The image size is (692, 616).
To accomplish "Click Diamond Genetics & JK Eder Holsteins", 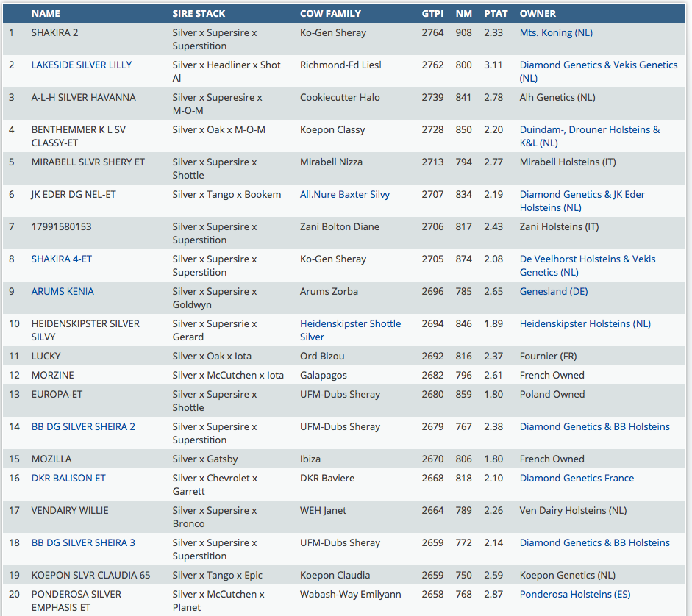I will pyautogui.click(x=582, y=194).
